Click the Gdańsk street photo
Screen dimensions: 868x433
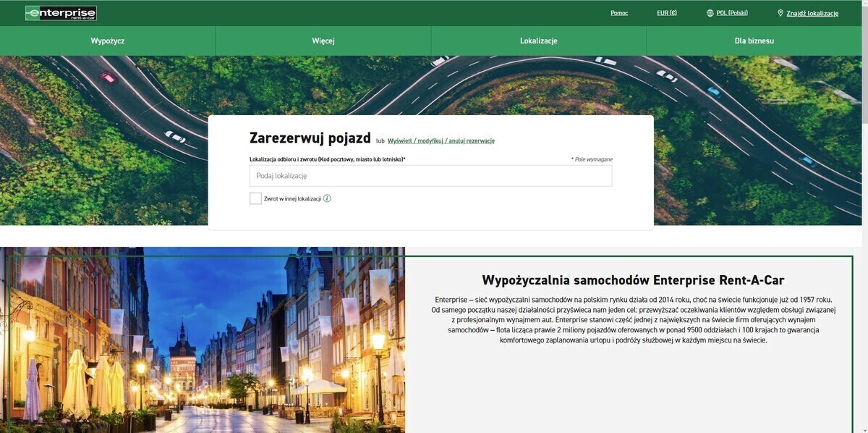(203, 340)
